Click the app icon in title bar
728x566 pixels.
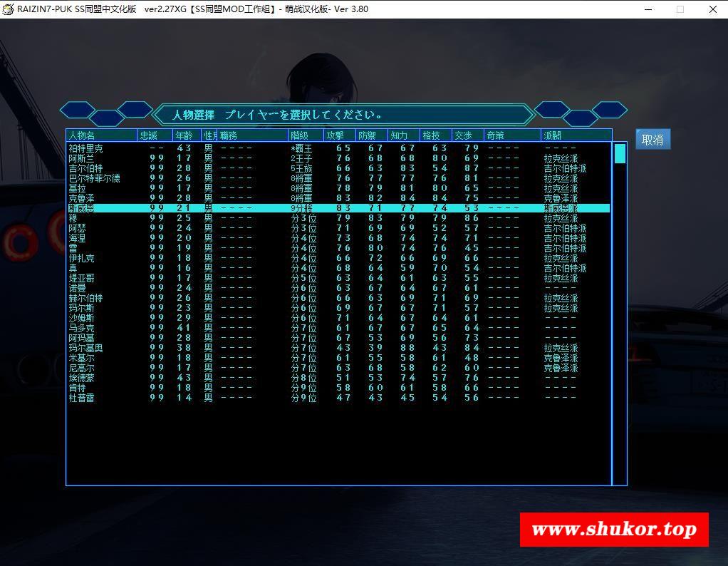(8, 9)
